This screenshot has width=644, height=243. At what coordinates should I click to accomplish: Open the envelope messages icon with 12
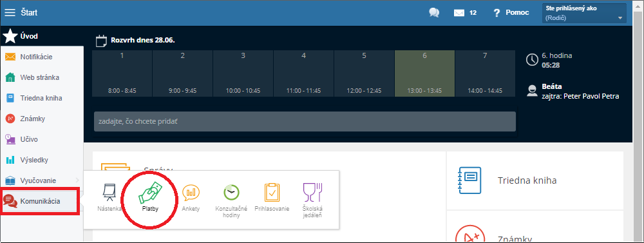point(464,13)
